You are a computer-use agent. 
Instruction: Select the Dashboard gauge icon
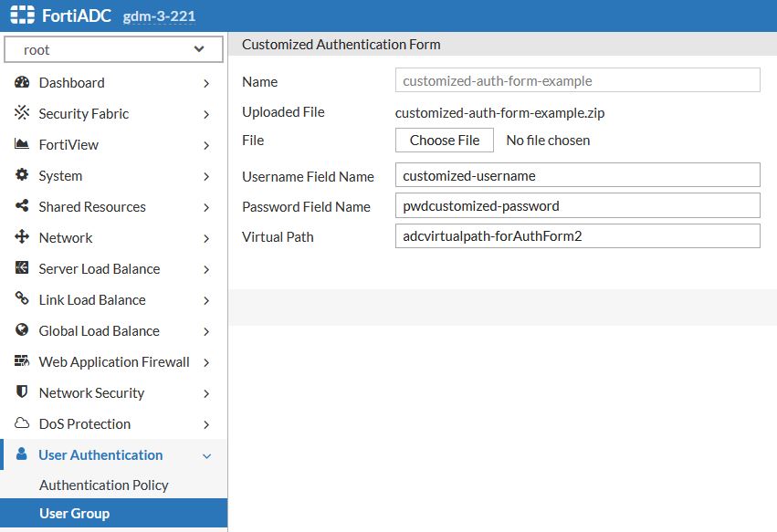pos(21,82)
